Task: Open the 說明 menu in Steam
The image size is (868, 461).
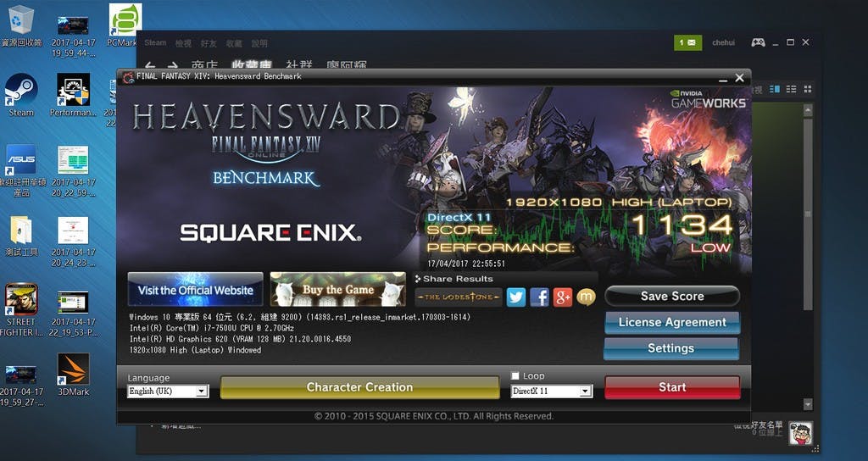Action: coord(259,42)
